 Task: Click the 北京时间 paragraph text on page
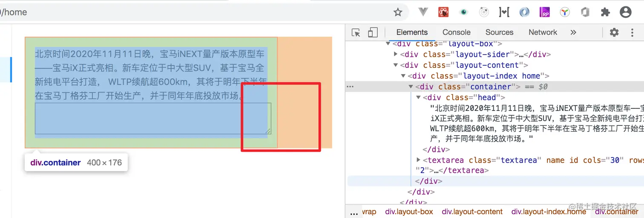pos(151,75)
